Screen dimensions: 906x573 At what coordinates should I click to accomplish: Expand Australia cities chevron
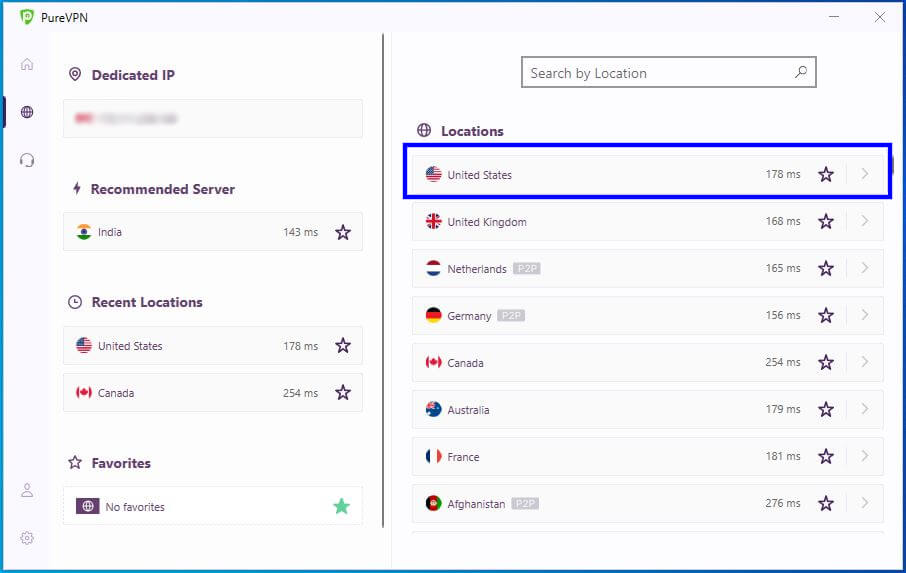865,409
